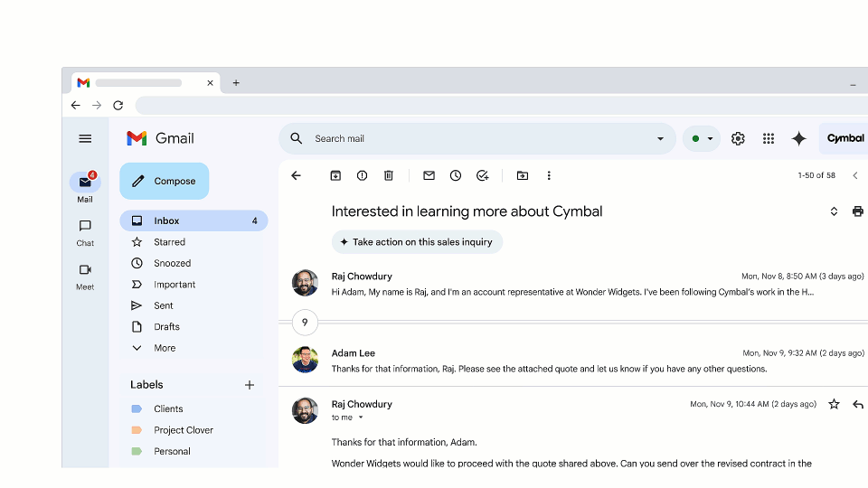The height and width of the screenshot is (488, 868).
Task: Open the Chat section in the side rail
Action: 85,233
